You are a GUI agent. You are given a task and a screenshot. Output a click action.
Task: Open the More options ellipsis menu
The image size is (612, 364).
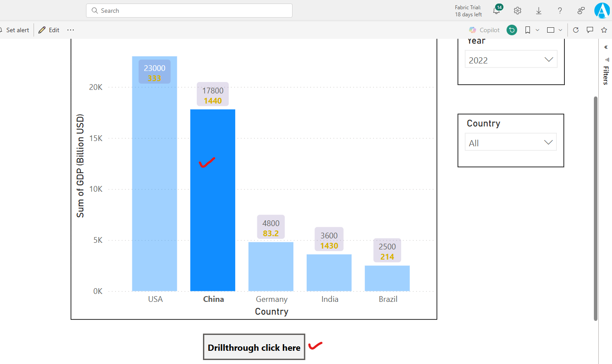(71, 30)
